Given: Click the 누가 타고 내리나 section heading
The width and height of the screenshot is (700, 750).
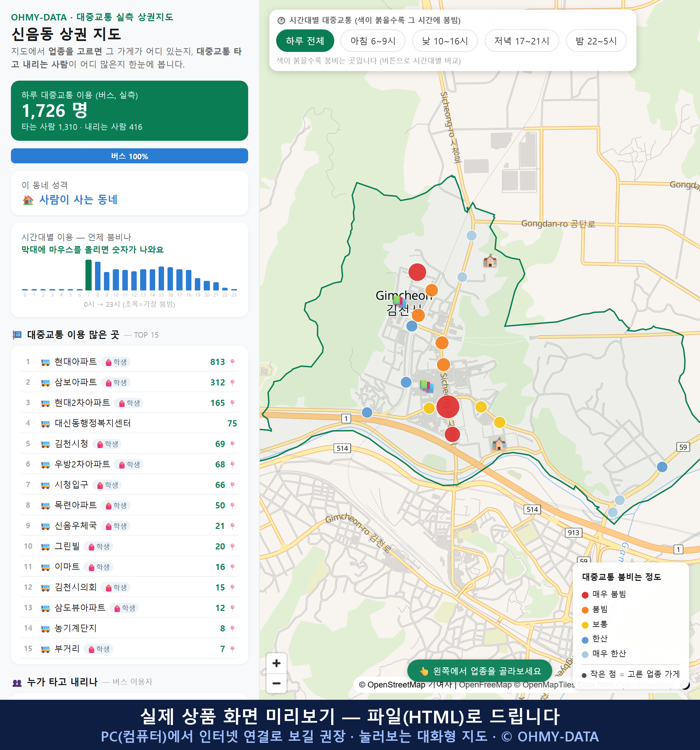Looking at the screenshot, I should pyautogui.click(x=62, y=682).
